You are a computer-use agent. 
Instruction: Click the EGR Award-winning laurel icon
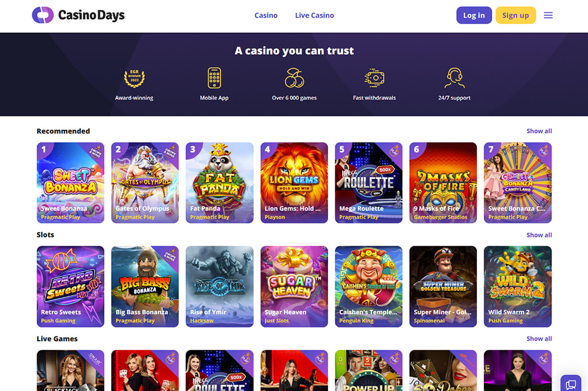134,78
